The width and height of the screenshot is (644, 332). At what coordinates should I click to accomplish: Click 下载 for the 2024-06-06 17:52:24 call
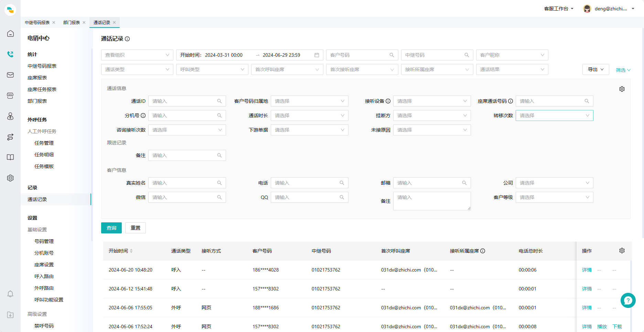tap(617, 327)
